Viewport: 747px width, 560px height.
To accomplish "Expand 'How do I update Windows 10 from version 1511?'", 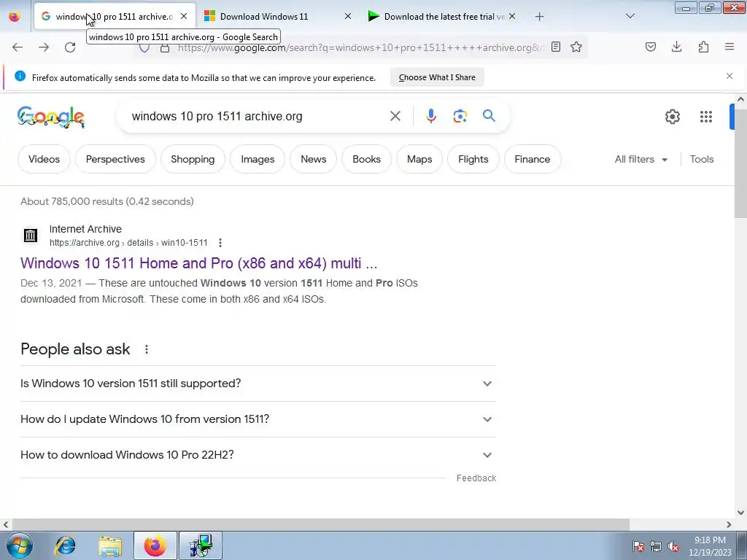I will 258,419.
